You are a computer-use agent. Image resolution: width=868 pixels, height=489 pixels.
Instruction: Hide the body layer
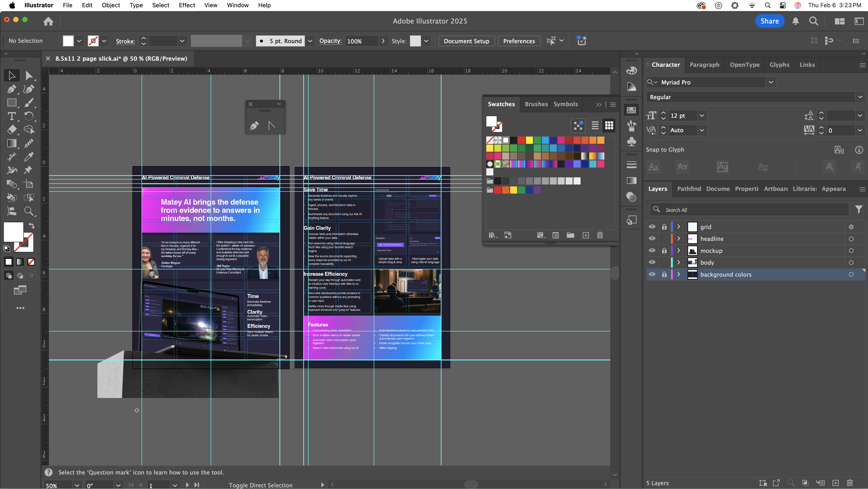pyautogui.click(x=652, y=262)
